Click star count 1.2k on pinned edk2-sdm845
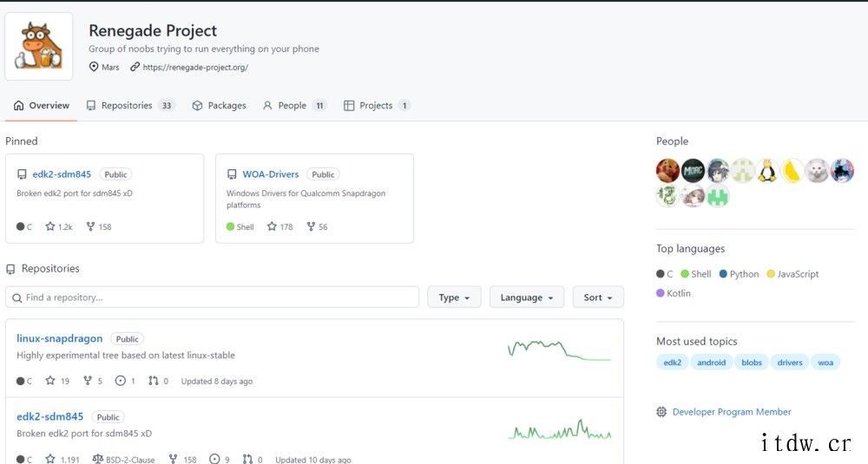Screen dimensions: 868x464 59,226
